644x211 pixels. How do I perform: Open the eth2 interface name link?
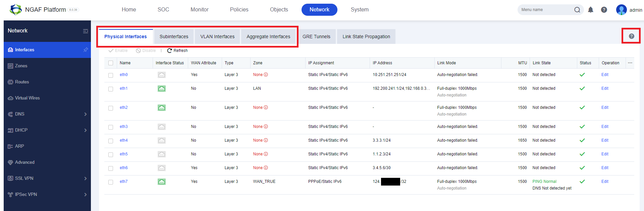pos(123,108)
